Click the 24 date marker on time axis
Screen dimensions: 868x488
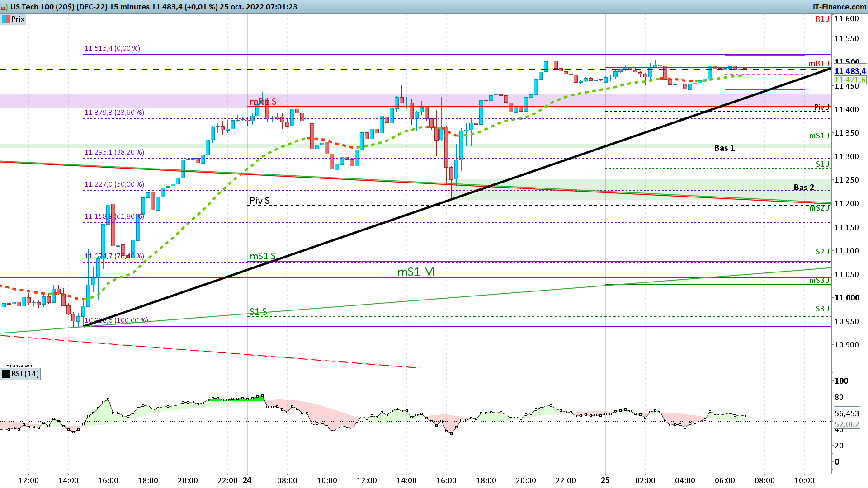[247, 480]
